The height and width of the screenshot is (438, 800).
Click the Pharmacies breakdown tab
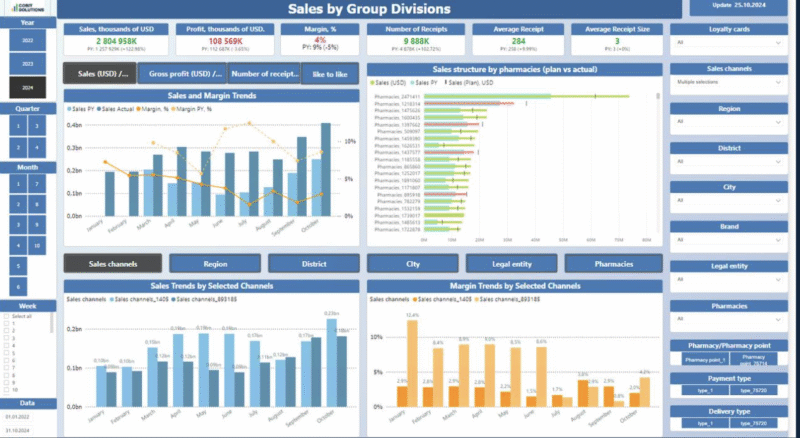610,264
